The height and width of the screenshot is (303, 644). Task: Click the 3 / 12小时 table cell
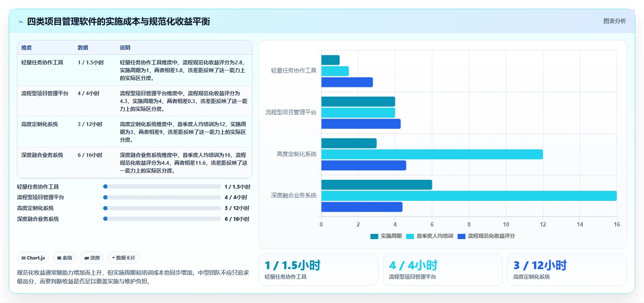tap(90, 124)
